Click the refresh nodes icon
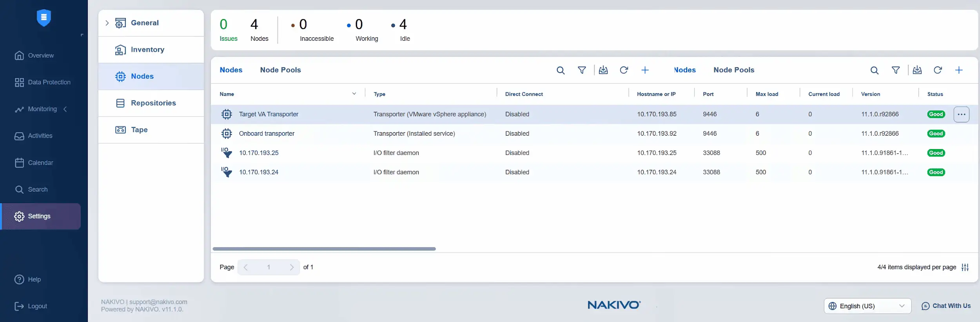 pos(938,70)
